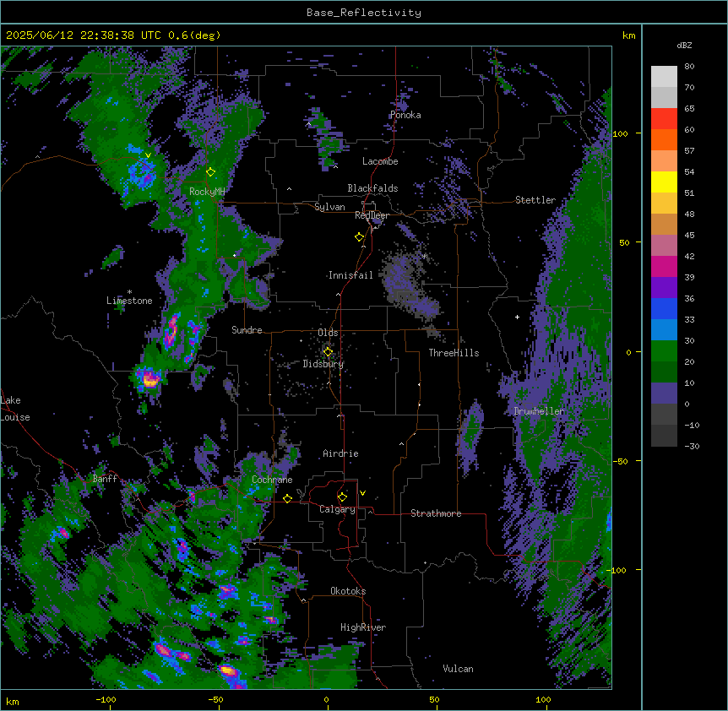Click the -30 value on dBZ legend

click(x=692, y=446)
